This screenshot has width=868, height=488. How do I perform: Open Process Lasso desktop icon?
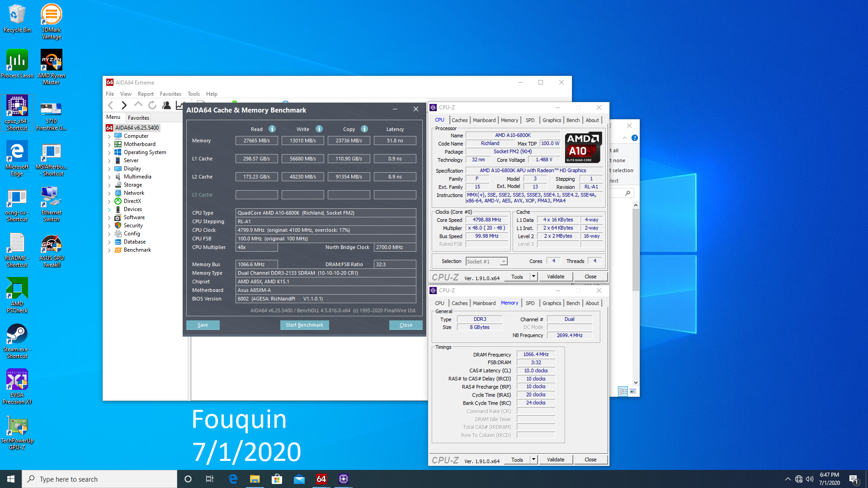17,64
